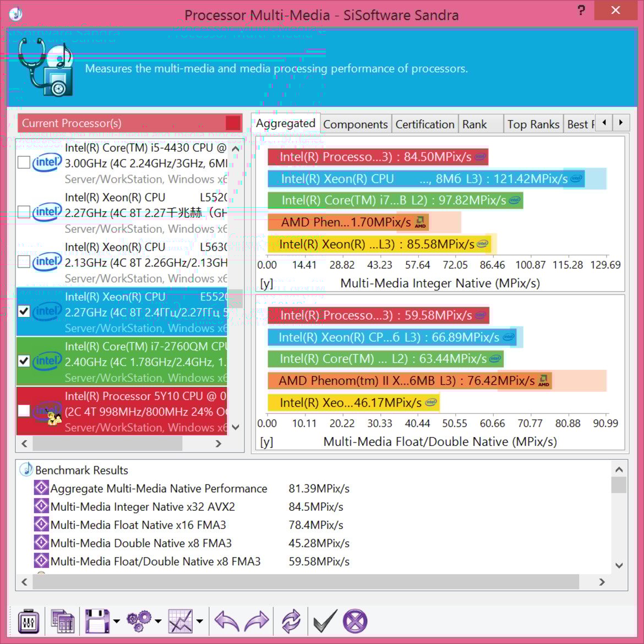Screen dimensions: 644x644
Task: Toggle checkbox for Core i5-4430 processor
Action: (x=24, y=162)
